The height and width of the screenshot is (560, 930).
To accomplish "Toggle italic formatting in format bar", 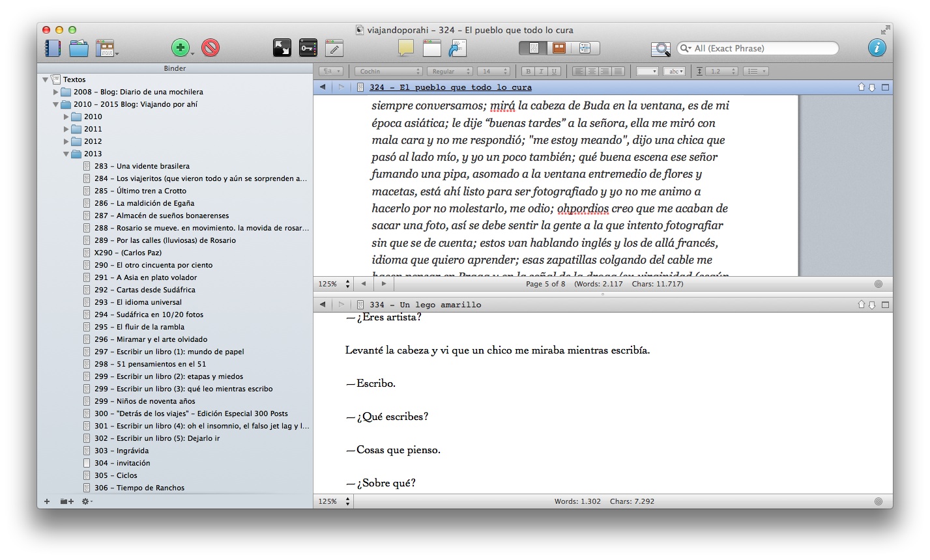I will click(x=541, y=72).
